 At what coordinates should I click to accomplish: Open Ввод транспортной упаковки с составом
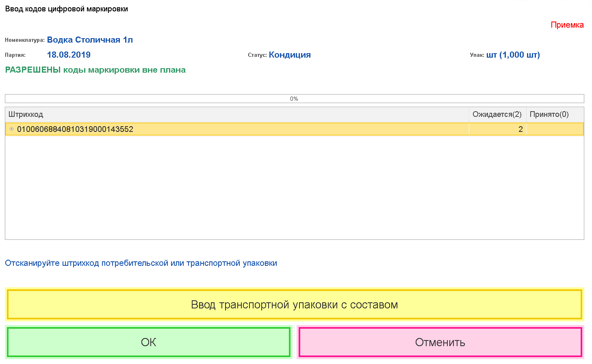294,305
